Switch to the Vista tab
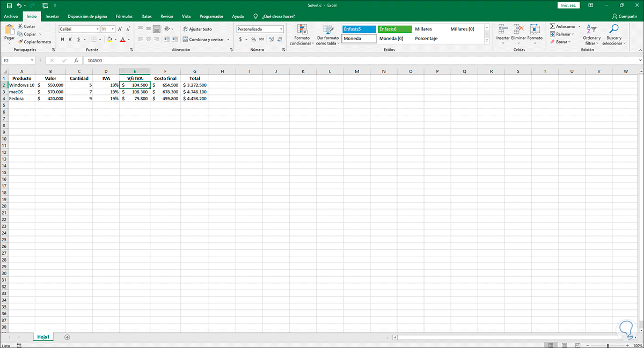Screen dimensions: 644x348 pos(186,16)
